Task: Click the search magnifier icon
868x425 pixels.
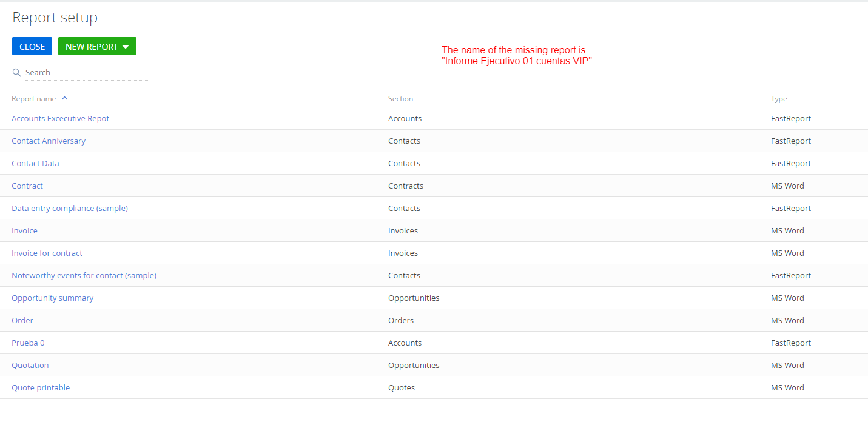Action: [16, 72]
